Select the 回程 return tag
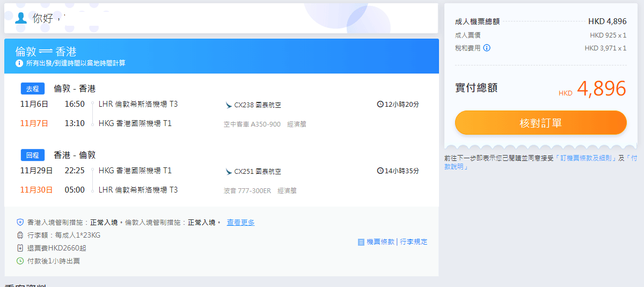The width and height of the screenshot is (644, 287). click(33, 155)
